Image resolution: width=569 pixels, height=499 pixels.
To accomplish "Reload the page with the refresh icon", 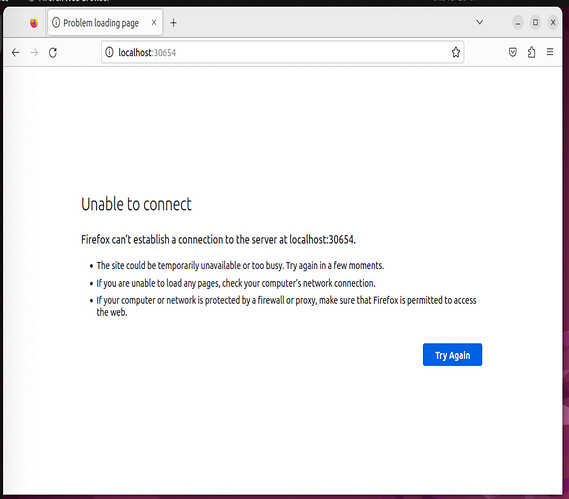I will 53,53.
